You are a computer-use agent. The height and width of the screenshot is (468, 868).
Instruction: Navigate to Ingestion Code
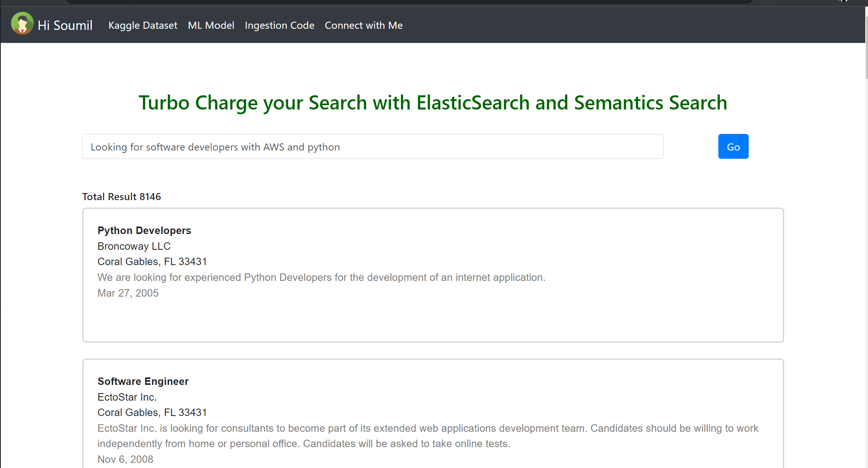279,25
